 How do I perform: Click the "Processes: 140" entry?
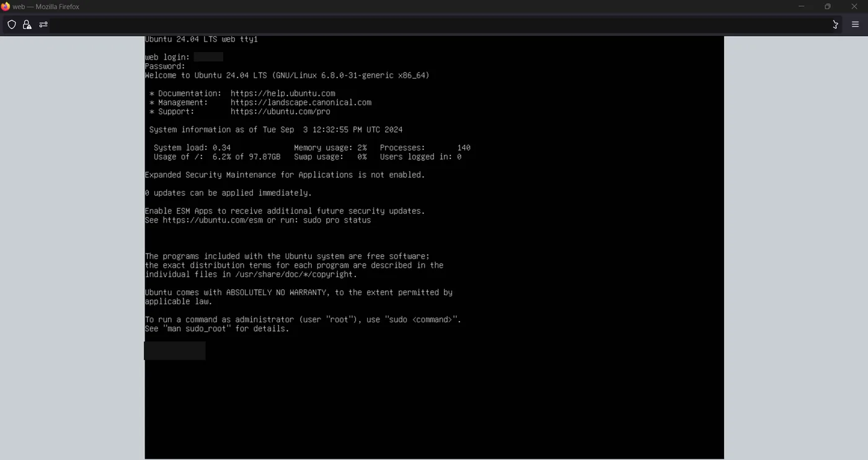425,148
